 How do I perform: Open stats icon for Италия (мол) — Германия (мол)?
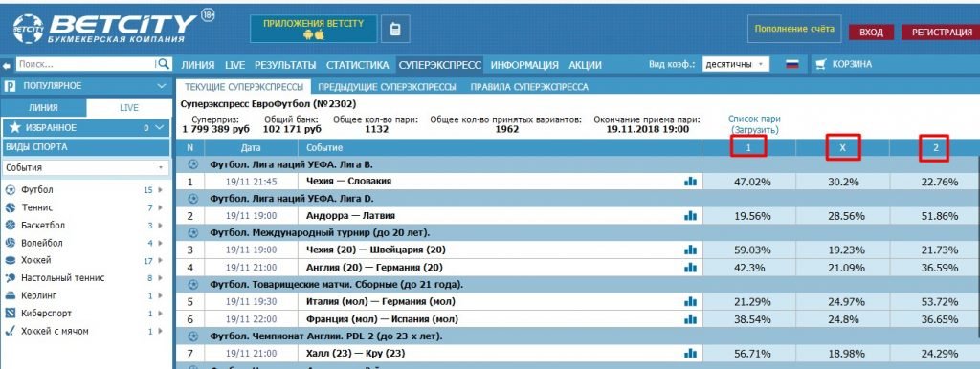(x=690, y=301)
